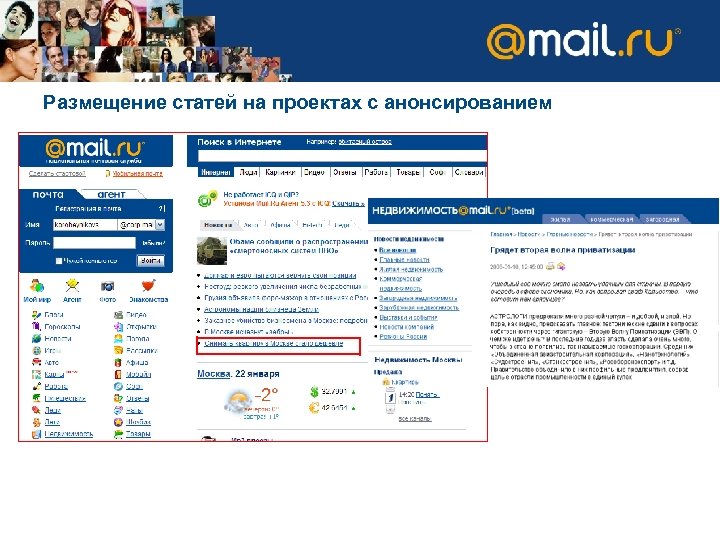Select the Товары search tab
Viewport: 720px width, 540px height.
[x=408, y=172]
